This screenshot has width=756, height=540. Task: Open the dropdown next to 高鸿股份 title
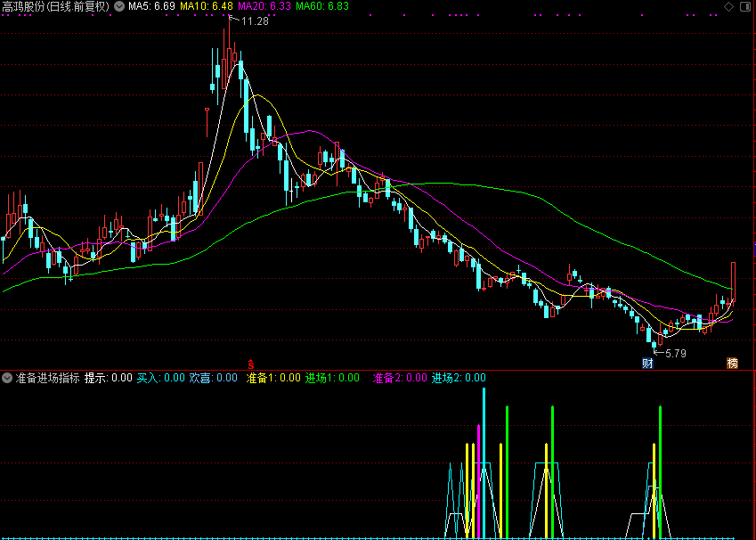tap(119, 6)
